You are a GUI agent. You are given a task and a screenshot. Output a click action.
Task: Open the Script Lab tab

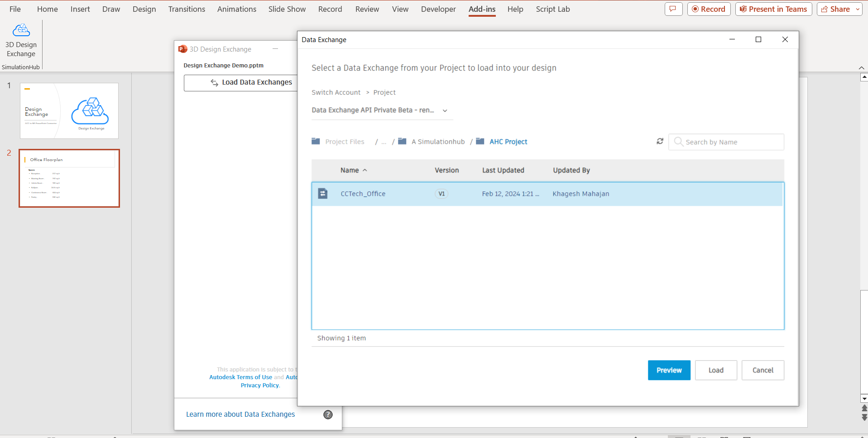coord(553,9)
